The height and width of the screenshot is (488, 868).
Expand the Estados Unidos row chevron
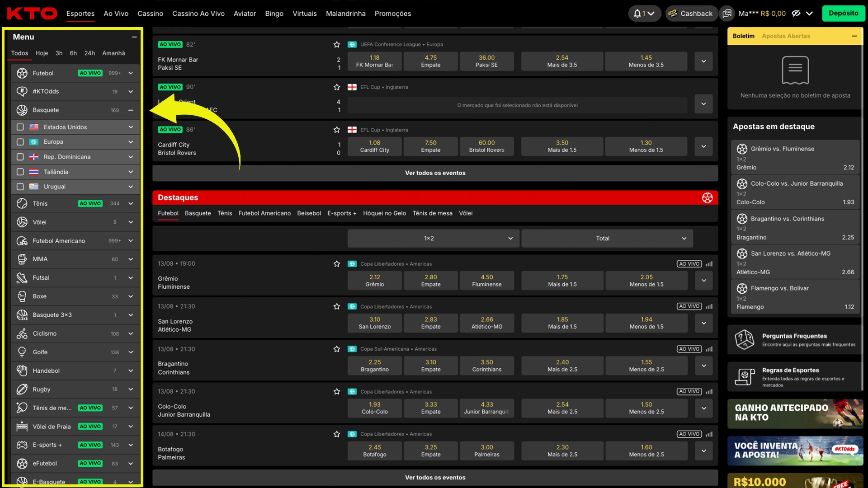131,127
